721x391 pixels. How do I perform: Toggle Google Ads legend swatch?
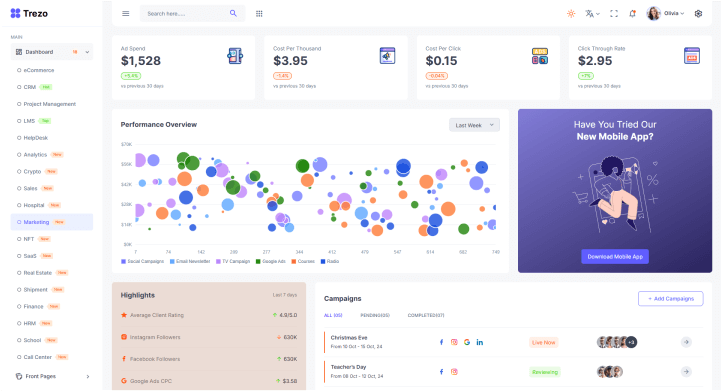click(x=258, y=261)
